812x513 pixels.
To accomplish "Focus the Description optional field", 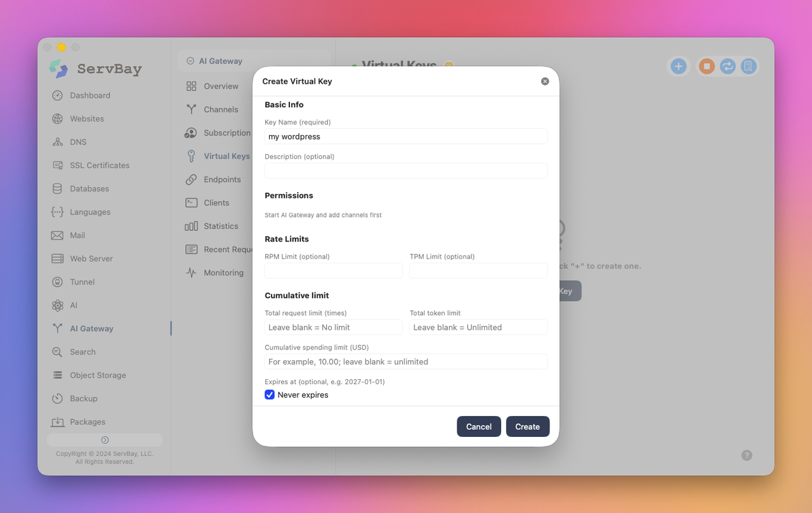I will [x=406, y=171].
